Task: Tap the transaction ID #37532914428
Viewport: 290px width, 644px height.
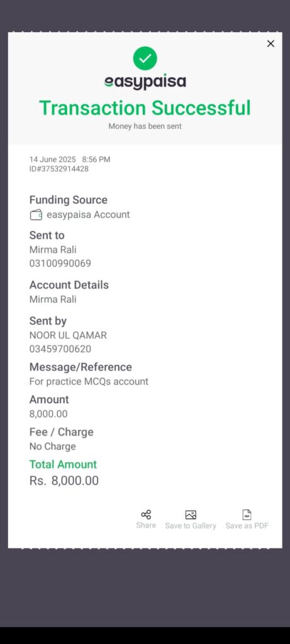Action: [x=59, y=169]
